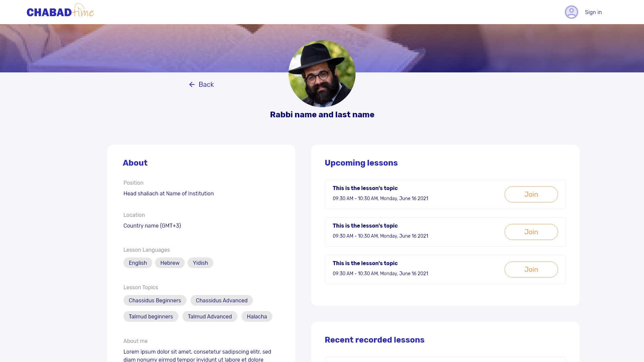Click the back arrow icon
Screen dimensions: 644x362
pos(192,84)
